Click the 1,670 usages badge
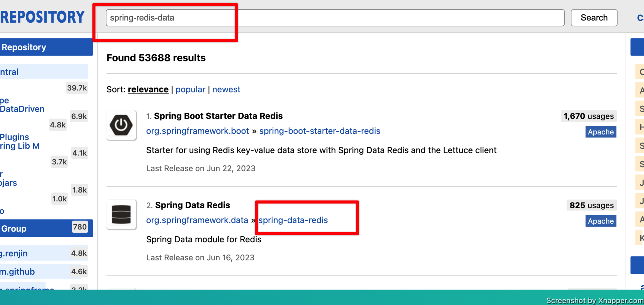 point(589,116)
